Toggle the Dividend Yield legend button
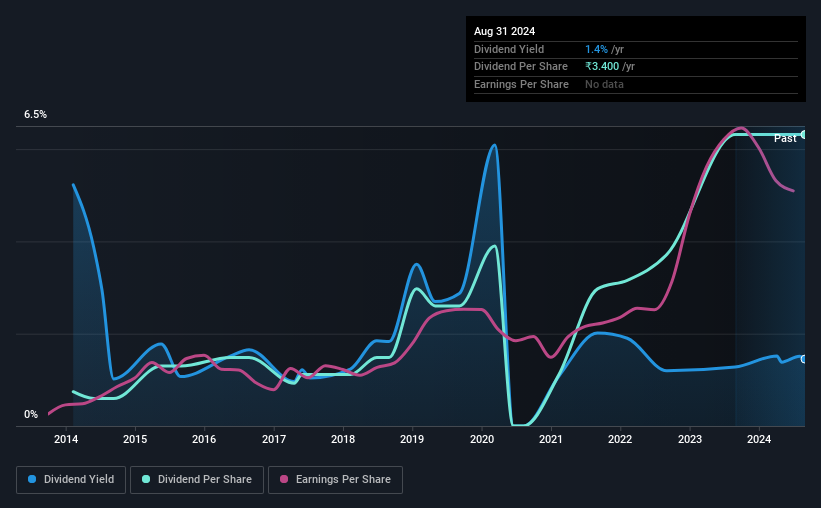Image resolution: width=821 pixels, height=508 pixels. click(71, 480)
